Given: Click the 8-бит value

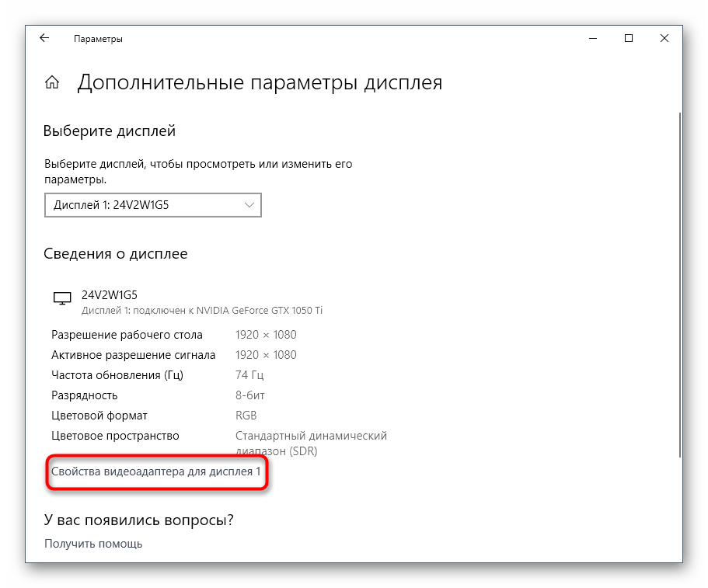Looking at the screenshot, I should (249, 396).
